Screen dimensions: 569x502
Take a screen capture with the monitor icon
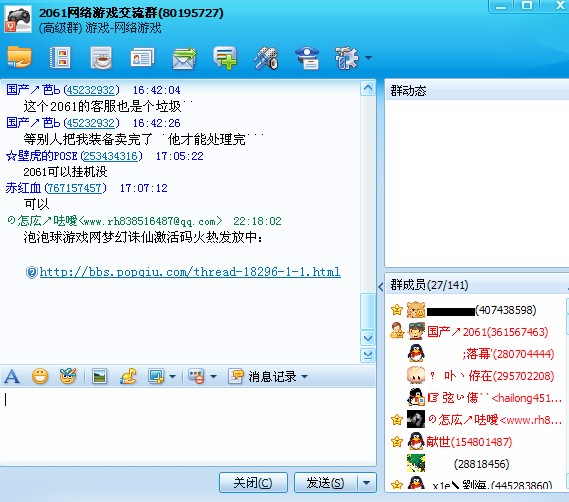tap(156, 376)
